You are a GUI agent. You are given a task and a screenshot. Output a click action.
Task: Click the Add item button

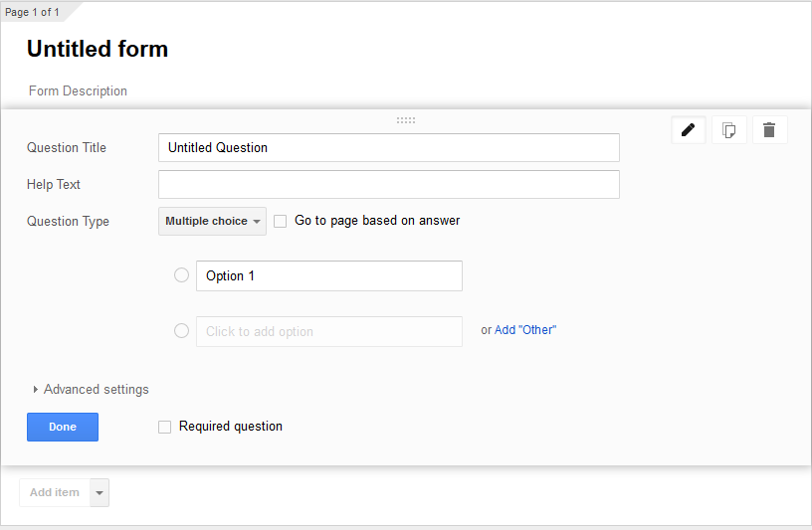click(55, 492)
